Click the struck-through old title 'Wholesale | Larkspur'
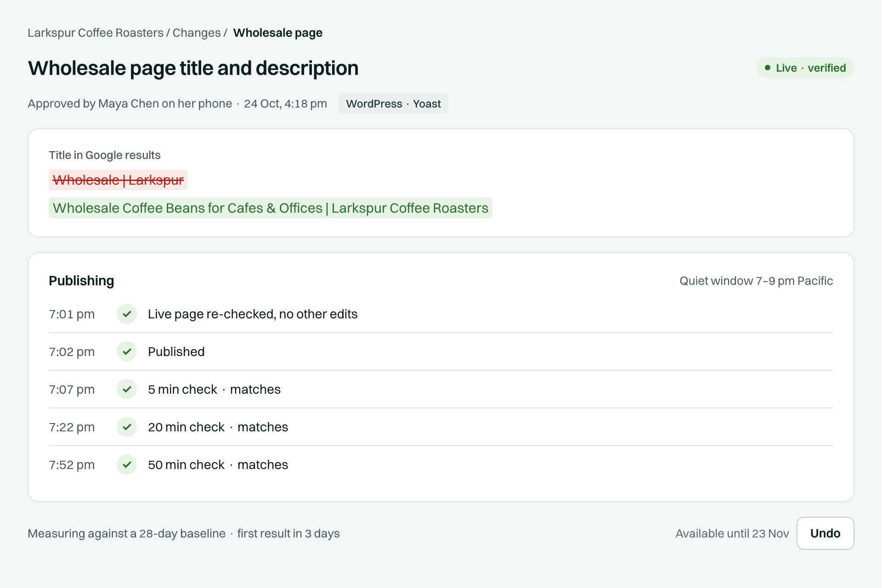 pyautogui.click(x=118, y=180)
